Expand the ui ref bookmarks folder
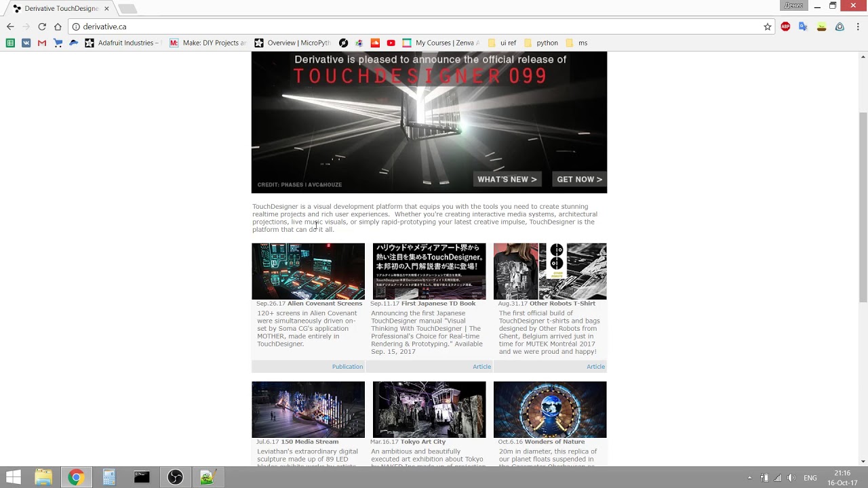The image size is (868, 488). (x=502, y=43)
